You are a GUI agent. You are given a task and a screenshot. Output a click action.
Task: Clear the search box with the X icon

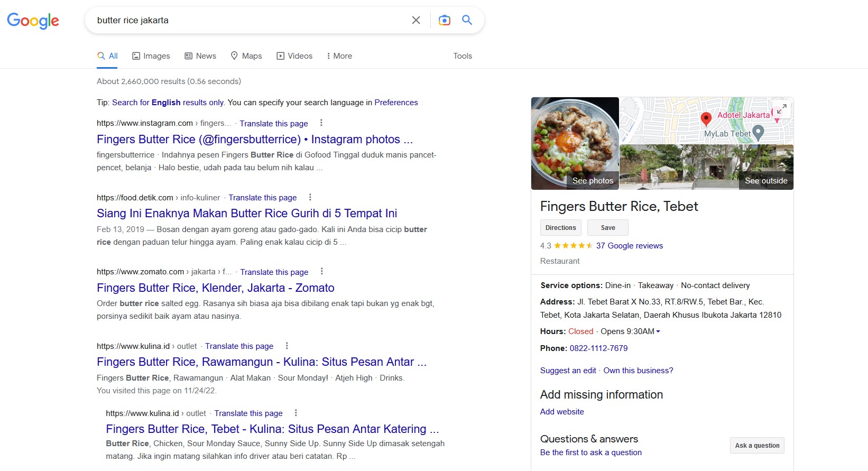416,20
